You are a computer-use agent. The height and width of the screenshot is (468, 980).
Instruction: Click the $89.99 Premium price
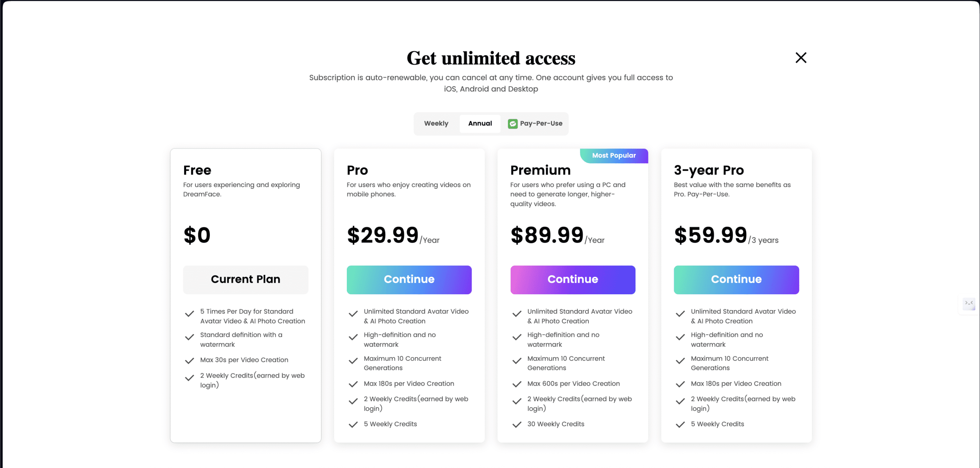(x=547, y=235)
